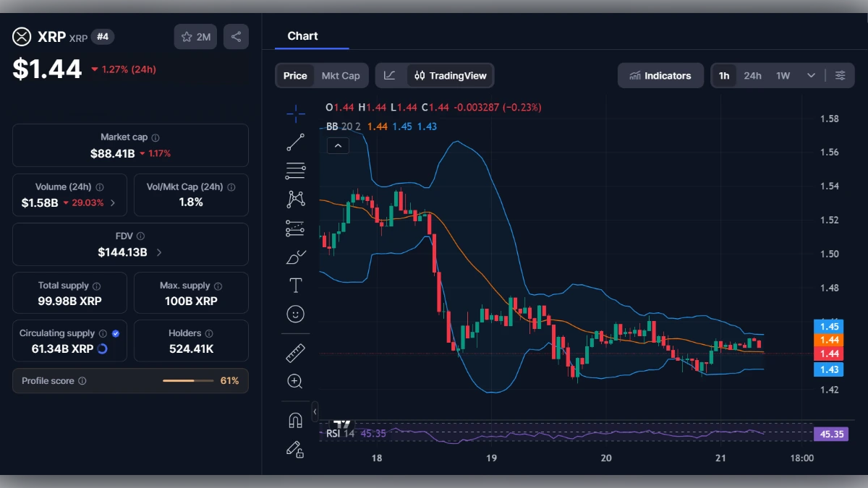The width and height of the screenshot is (868, 488).
Task: Select the text annotation tool
Action: pos(295,285)
